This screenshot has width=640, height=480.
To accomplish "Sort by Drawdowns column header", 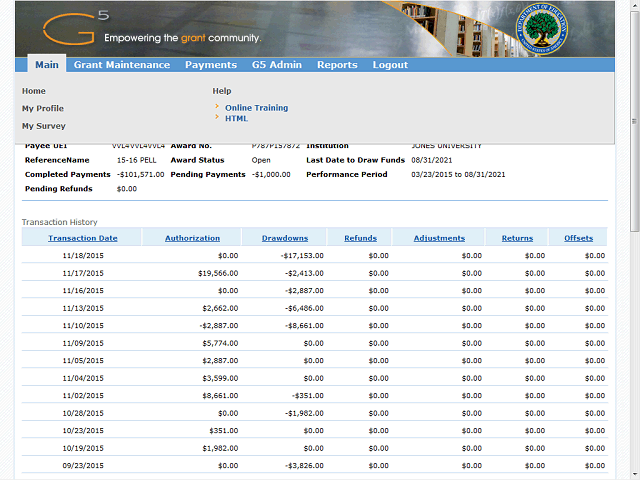I will click(x=285, y=238).
